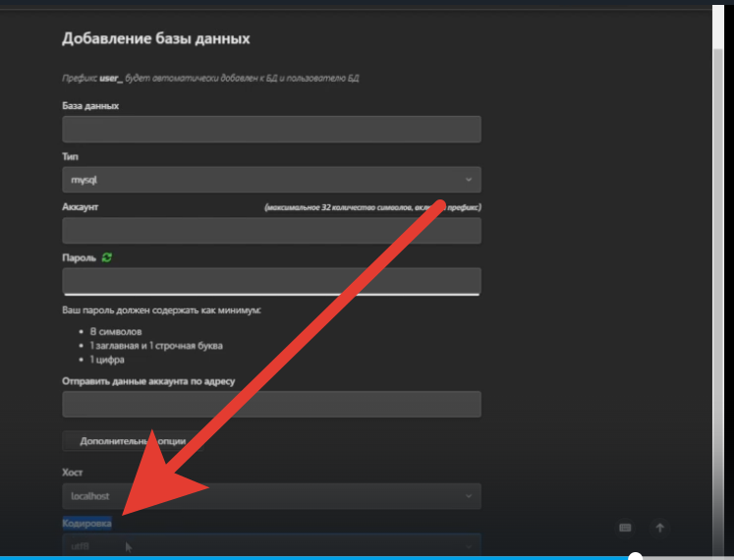Viewport: 734px width, 560px height.
Task: Click the Добавление базы данных heading
Action: (x=155, y=39)
